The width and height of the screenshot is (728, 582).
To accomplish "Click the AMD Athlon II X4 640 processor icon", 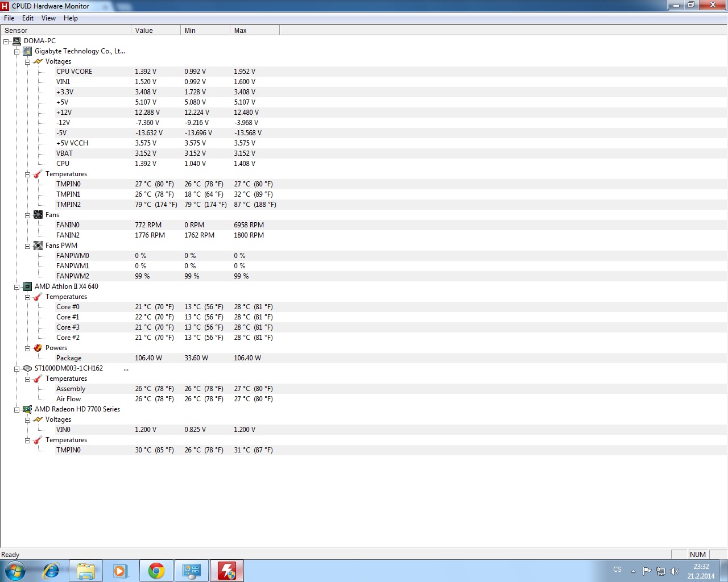I will [27, 286].
